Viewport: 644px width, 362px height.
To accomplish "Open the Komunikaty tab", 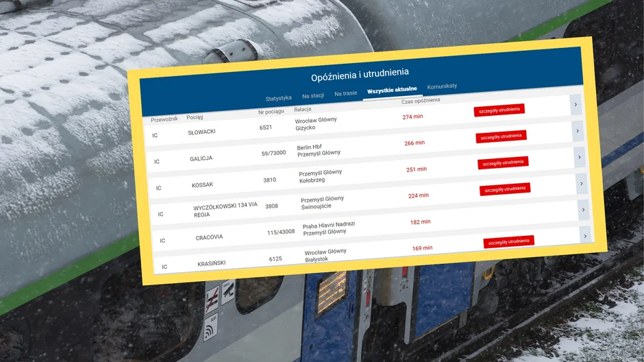I will [x=442, y=86].
